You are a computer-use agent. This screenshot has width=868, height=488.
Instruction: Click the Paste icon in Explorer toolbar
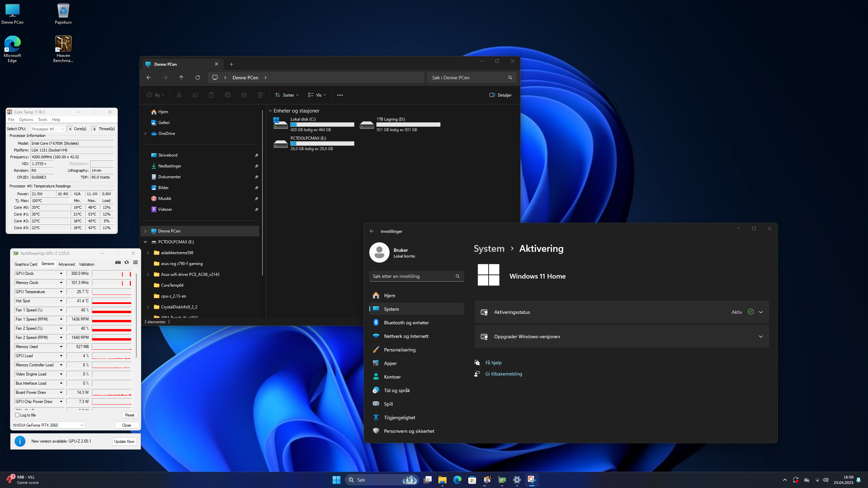point(212,95)
